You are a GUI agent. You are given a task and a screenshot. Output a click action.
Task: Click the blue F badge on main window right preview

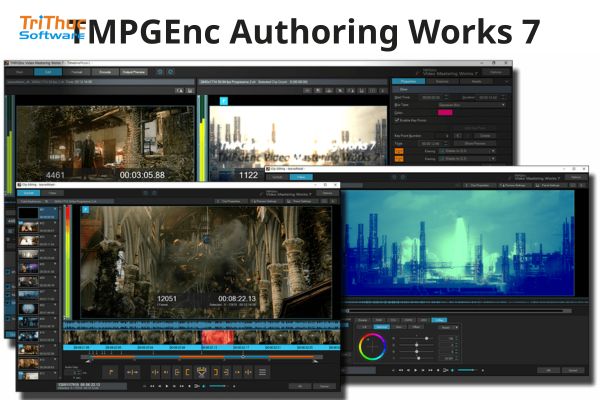[x=224, y=101]
